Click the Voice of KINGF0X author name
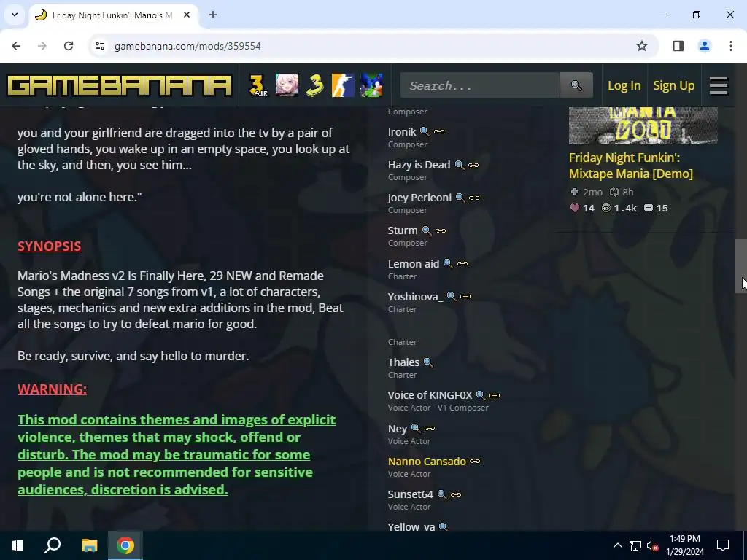The width and height of the screenshot is (747, 560). click(x=430, y=395)
